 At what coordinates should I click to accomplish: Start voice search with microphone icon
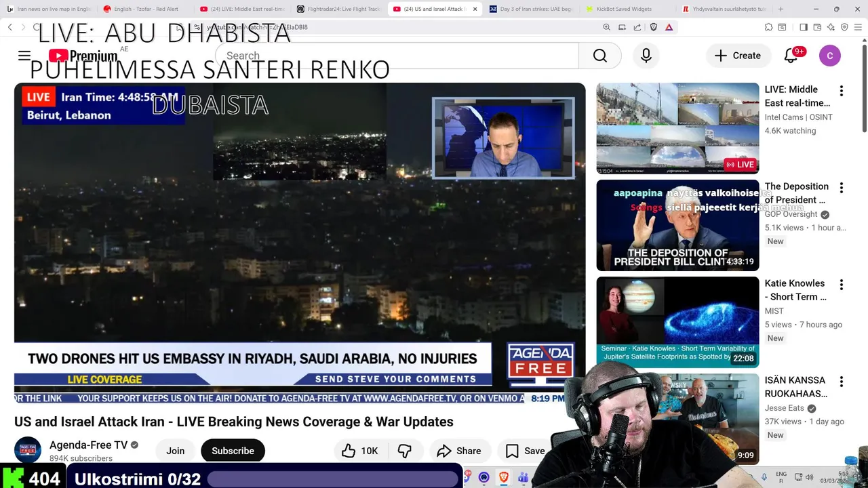[646, 56]
